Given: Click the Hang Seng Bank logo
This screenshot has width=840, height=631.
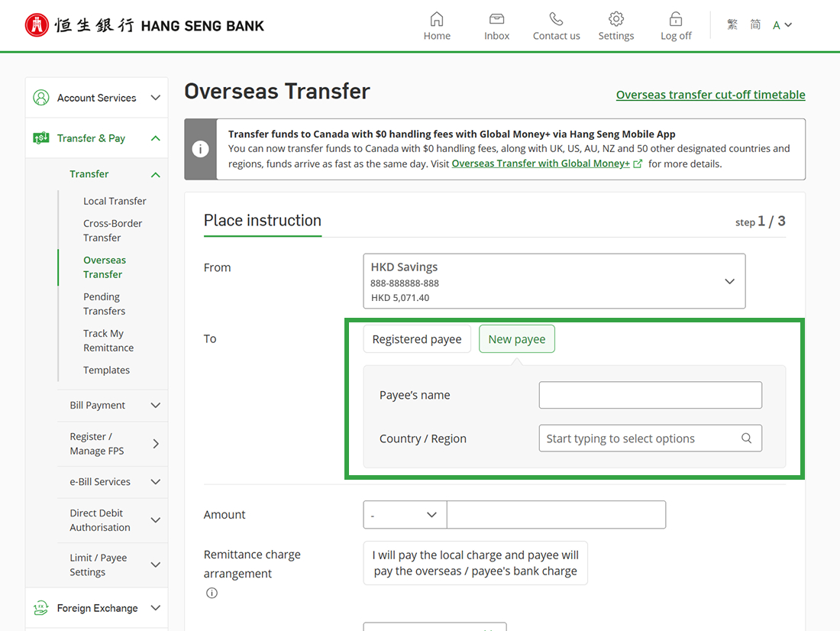Looking at the screenshot, I should click(144, 24).
